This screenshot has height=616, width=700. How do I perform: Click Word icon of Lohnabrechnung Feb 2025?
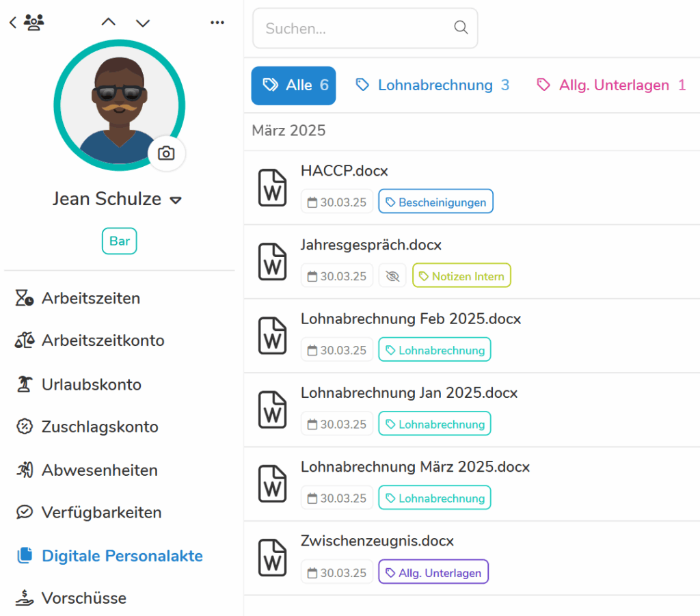[x=272, y=336]
